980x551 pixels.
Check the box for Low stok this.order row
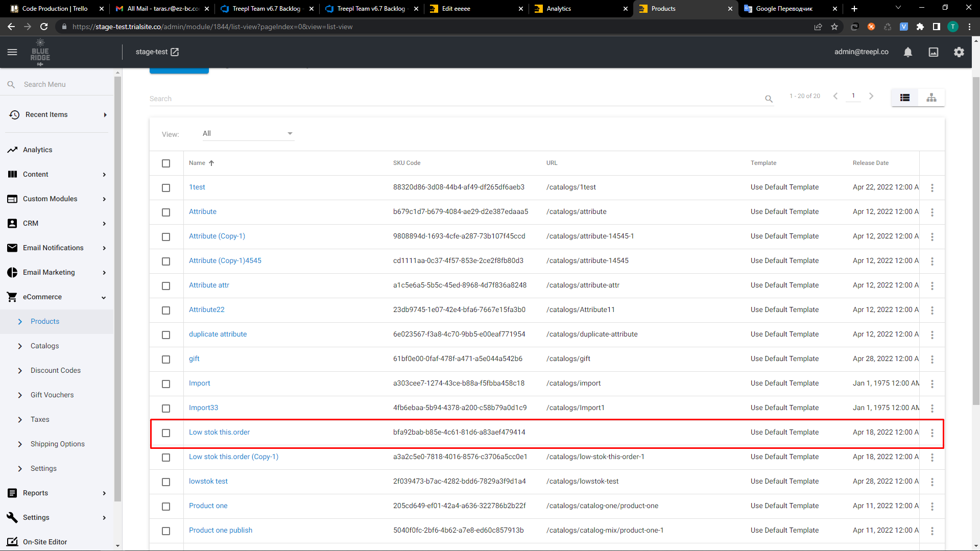pyautogui.click(x=166, y=433)
